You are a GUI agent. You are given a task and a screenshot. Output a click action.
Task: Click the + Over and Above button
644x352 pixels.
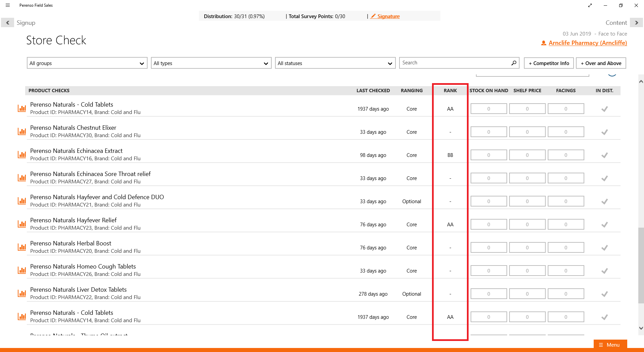tap(601, 63)
